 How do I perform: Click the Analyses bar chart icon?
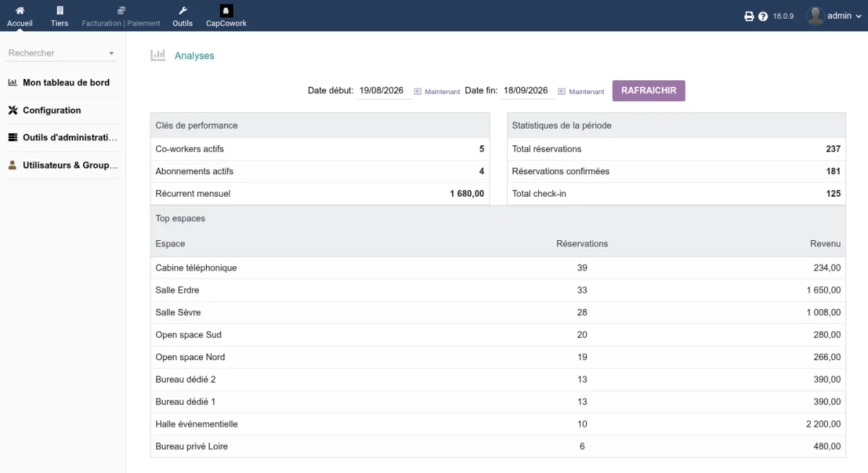coord(158,55)
